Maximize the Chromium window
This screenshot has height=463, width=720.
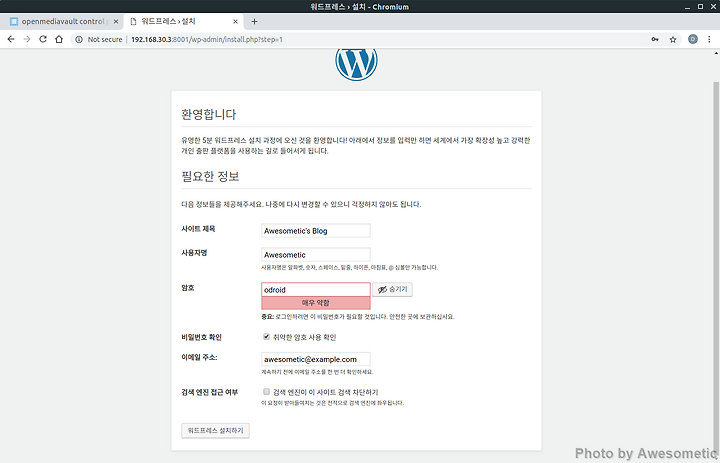[700, 6]
